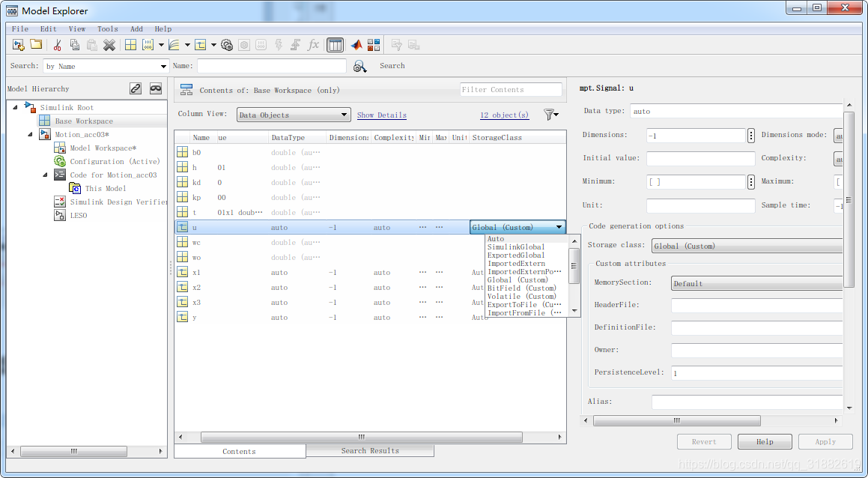This screenshot has width=868, height=478.
Task: Add MATLAB variable with yellow grid icon
Action: pyautogui.click(x=130, y=45)
